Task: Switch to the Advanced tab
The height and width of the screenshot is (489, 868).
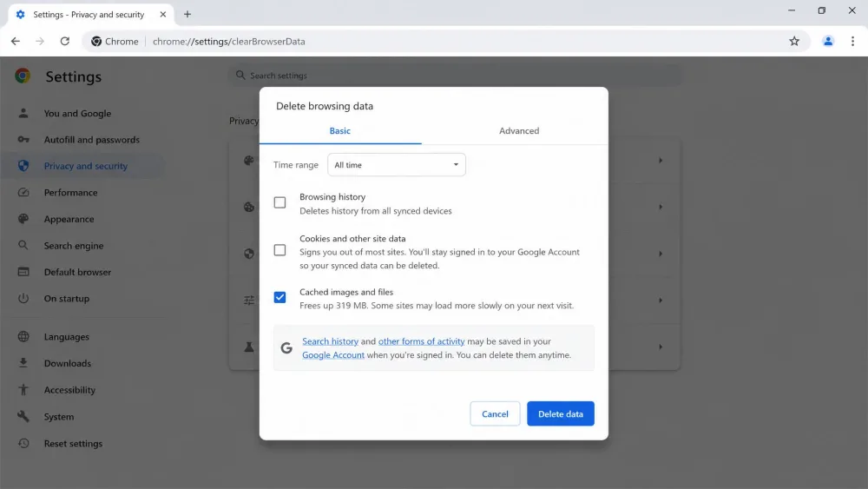Action: tap(519, 130)
